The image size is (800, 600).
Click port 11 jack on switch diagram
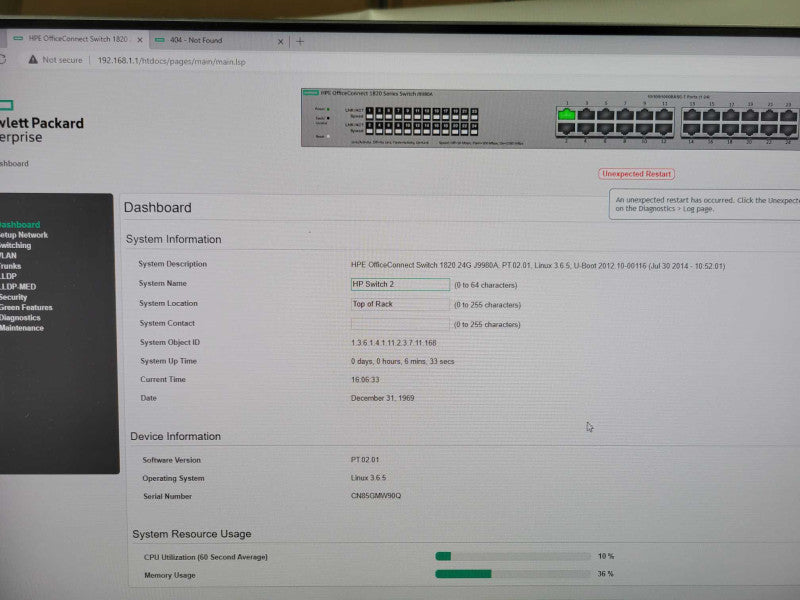664,115
